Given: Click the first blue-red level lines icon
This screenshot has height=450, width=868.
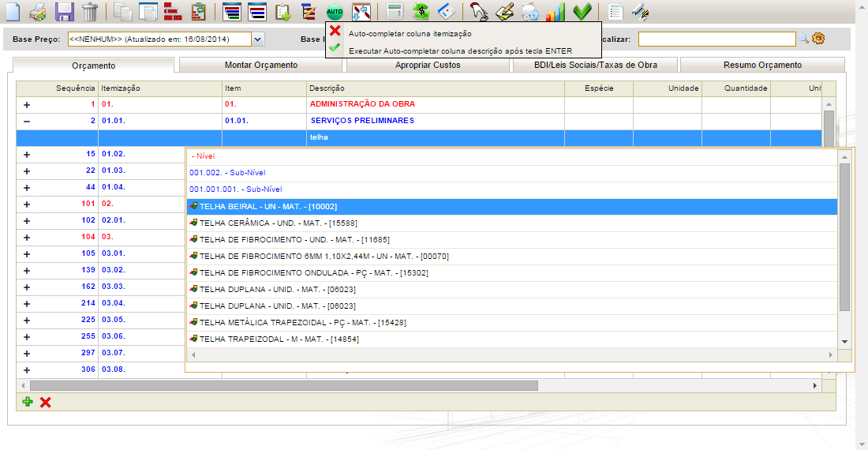Looking at the screenshot, I should click(x=231, y=12).
